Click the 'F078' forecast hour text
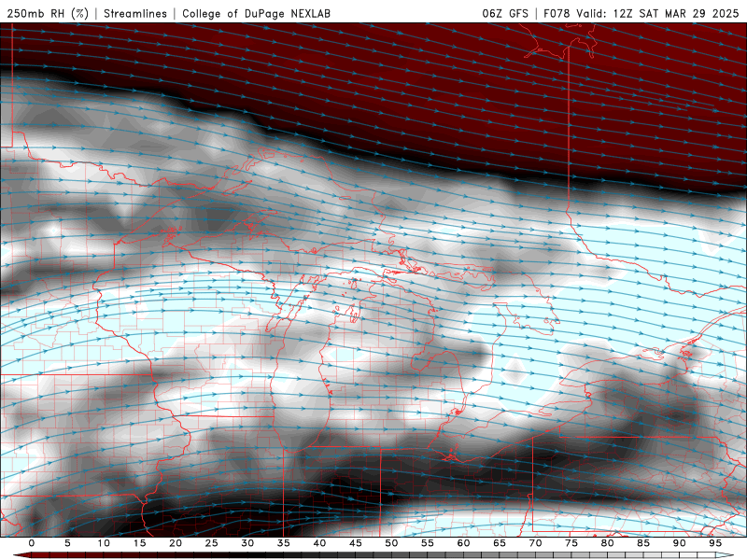747x560 pixels. tap(557, 14)
